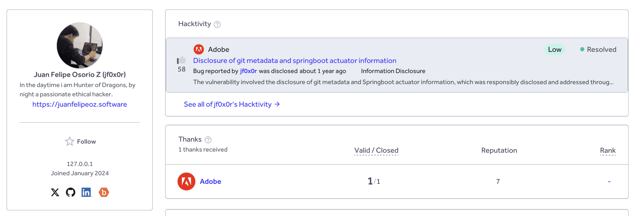Screen dimensions: 644x216
Task: Click the Adobe logo in the Thanks table
Action: tap(186, 181)
